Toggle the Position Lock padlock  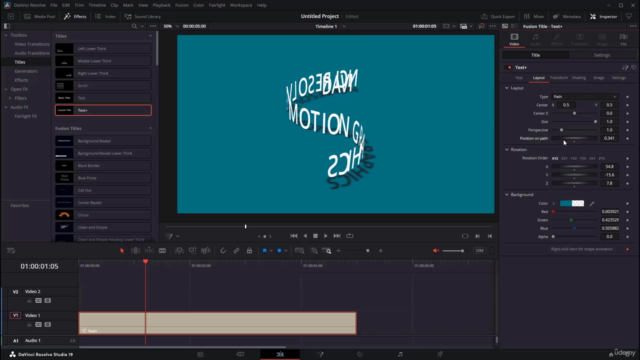(249, 251)
